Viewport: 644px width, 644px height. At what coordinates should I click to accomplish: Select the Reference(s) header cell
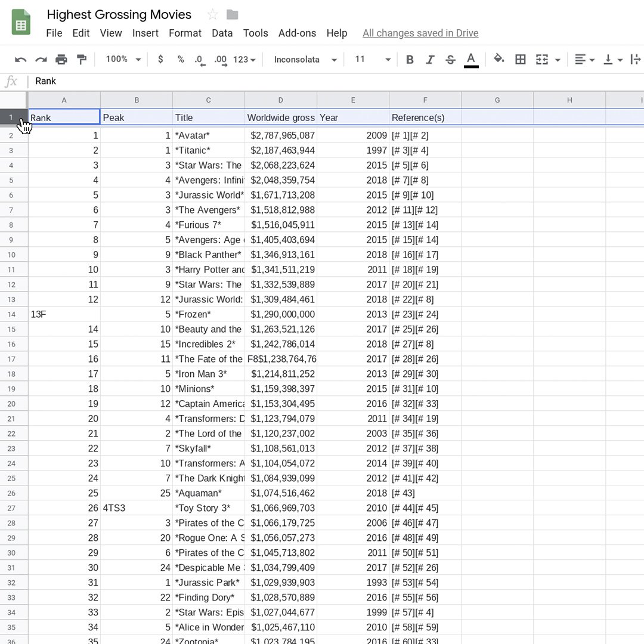(x=425, y=117)
